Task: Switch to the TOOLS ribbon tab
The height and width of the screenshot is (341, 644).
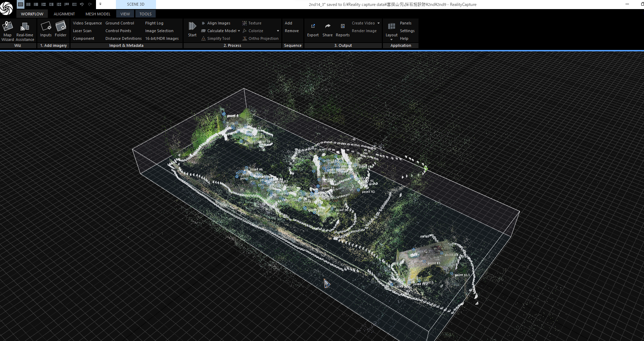Action: point(146,14)
